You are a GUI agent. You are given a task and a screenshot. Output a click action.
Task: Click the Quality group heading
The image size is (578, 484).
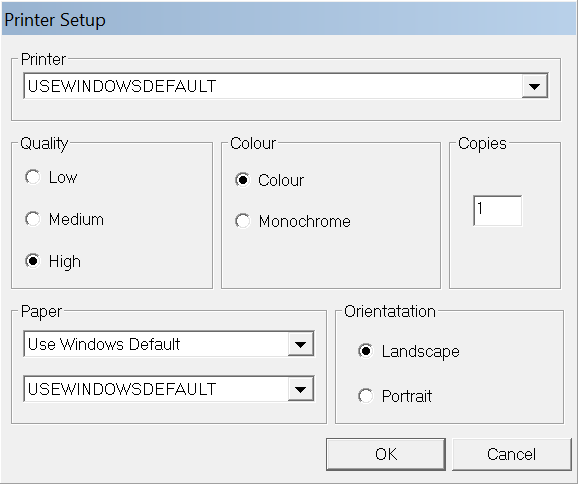44,143
